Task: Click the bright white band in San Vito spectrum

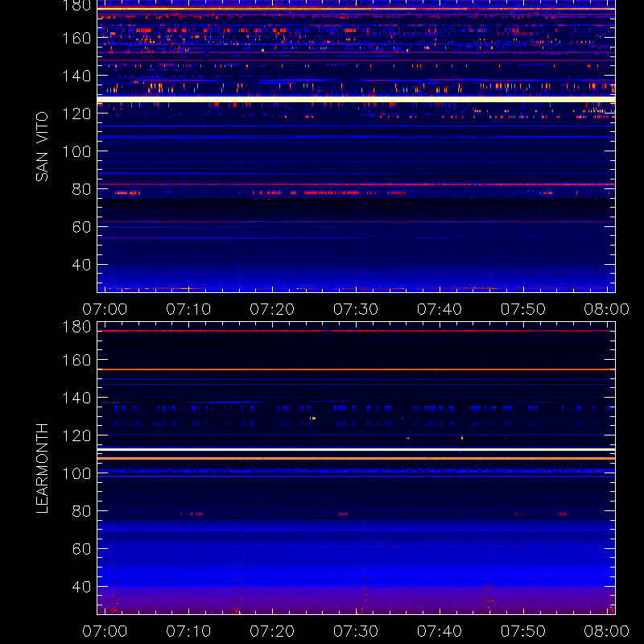Action: (356, 99)
